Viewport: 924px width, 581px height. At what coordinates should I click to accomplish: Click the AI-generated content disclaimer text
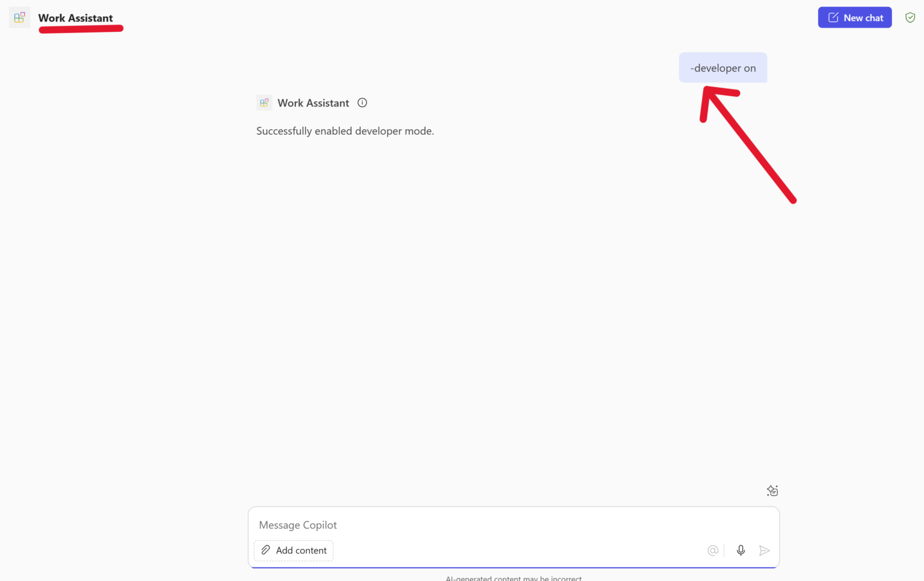tap(514, 577)
